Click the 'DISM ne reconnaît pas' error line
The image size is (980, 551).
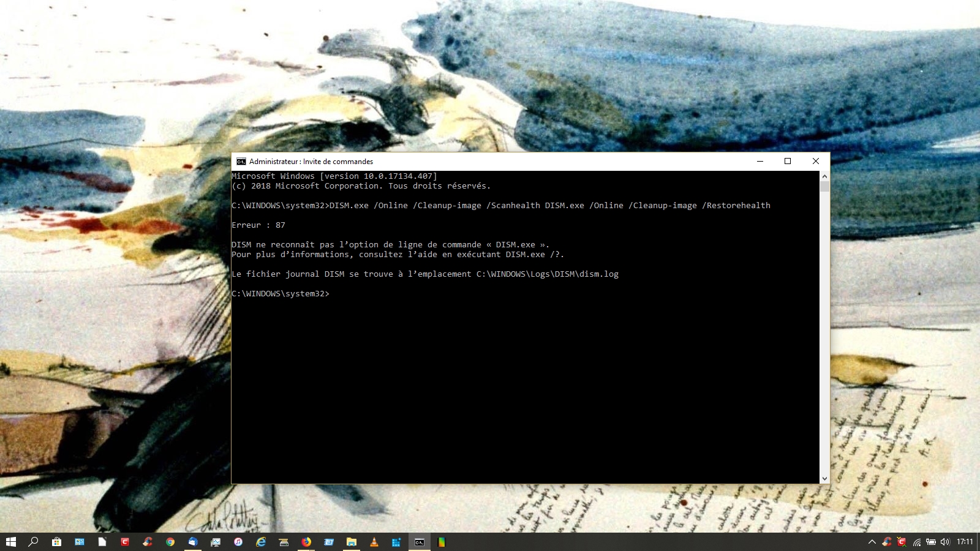point(391,245)
